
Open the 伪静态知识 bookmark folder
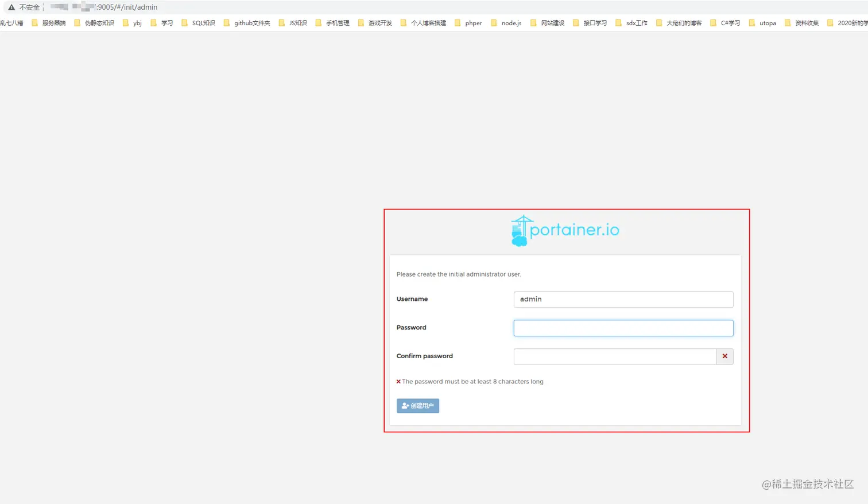point(94,23)
